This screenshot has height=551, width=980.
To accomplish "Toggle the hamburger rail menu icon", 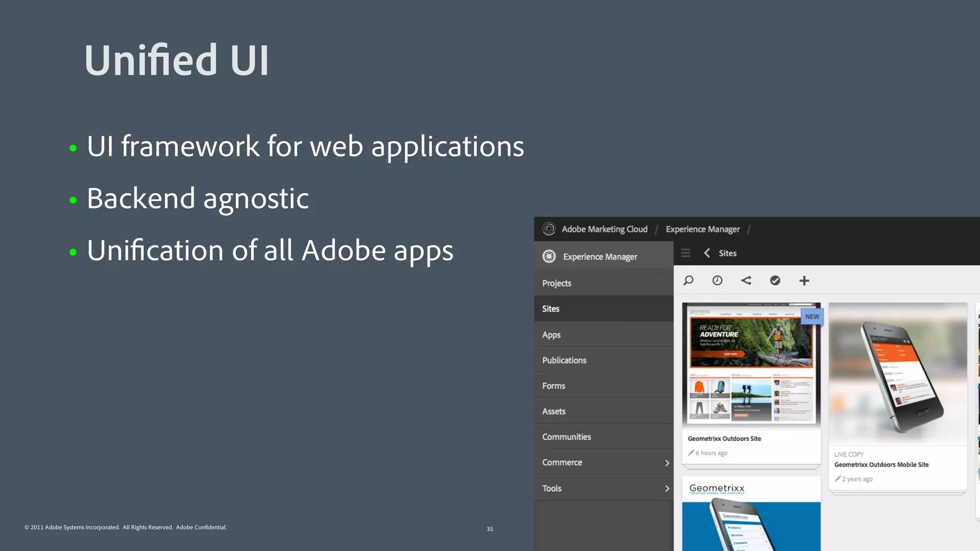I will point(686,253).
